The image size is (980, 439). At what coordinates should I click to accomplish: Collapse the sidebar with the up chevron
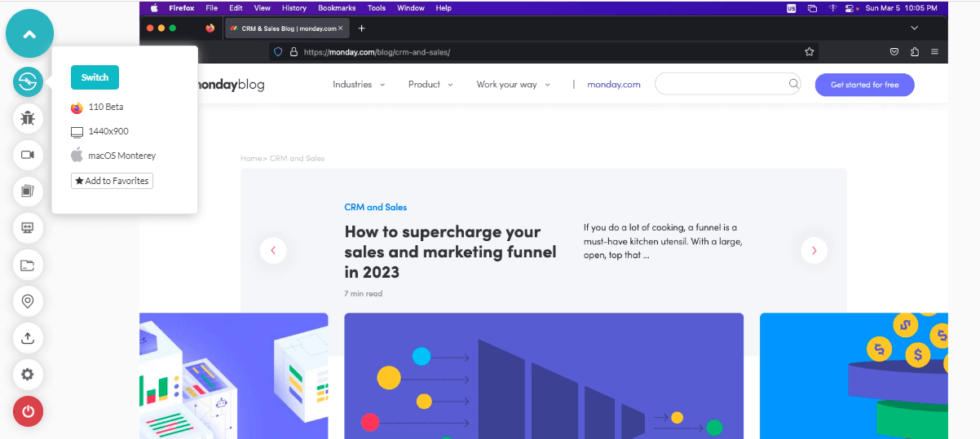[x=29, y=34]
